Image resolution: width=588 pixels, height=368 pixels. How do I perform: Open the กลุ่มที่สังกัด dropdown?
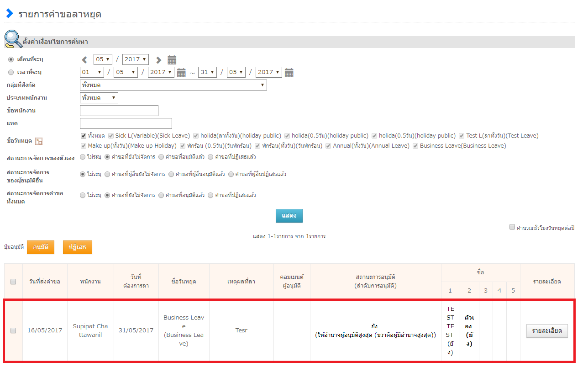(x=173, y=85)
